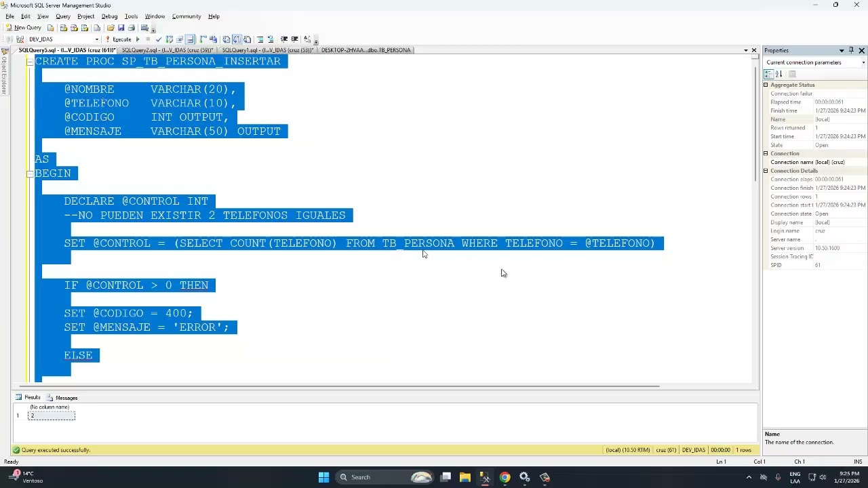Click the green Debug play icon
The image size is (868, 488).
[138, 39]
